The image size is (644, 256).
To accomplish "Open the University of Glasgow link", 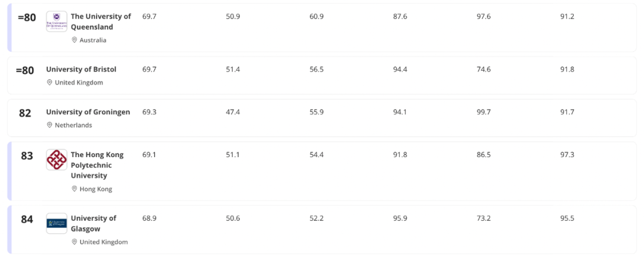I will pyautogui.click(x=93, y=223).
